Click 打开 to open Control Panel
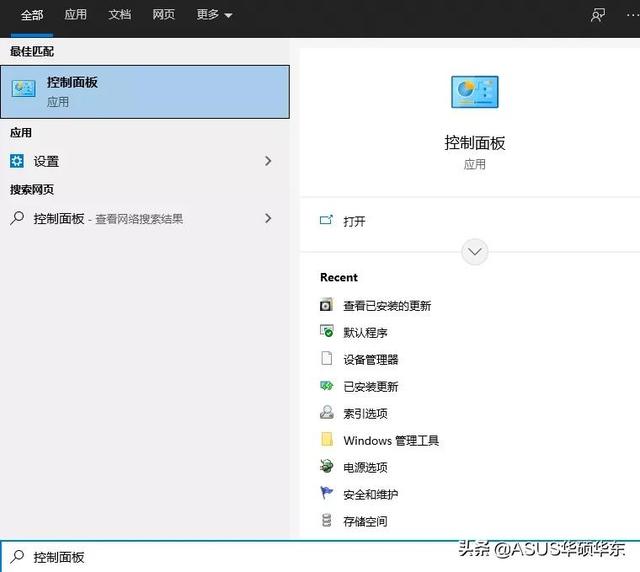 [354, 221]
